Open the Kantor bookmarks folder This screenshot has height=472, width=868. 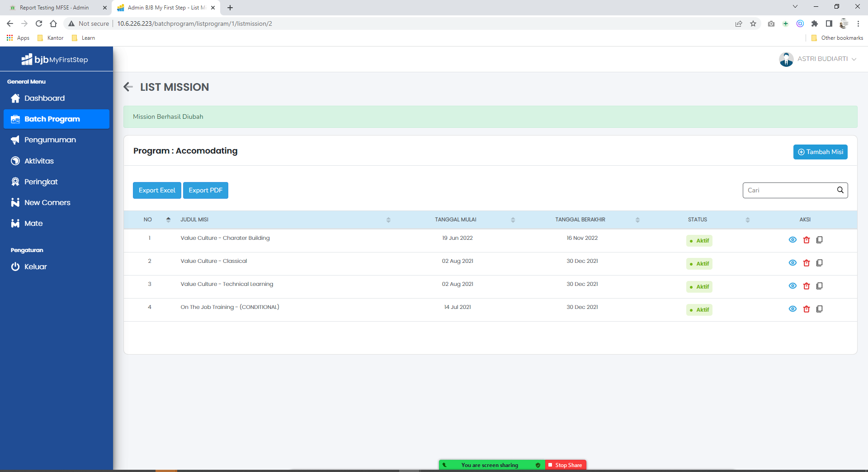pos(51,38)
